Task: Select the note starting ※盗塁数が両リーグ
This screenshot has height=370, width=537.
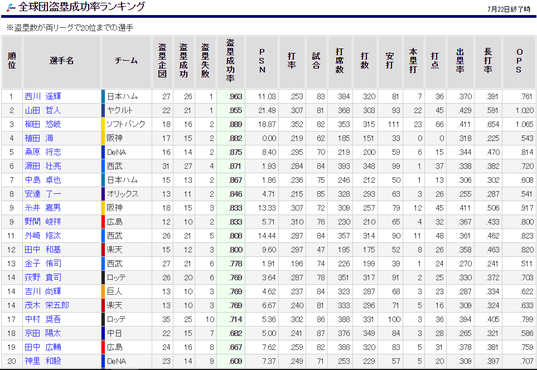Action: pos(70,28)
